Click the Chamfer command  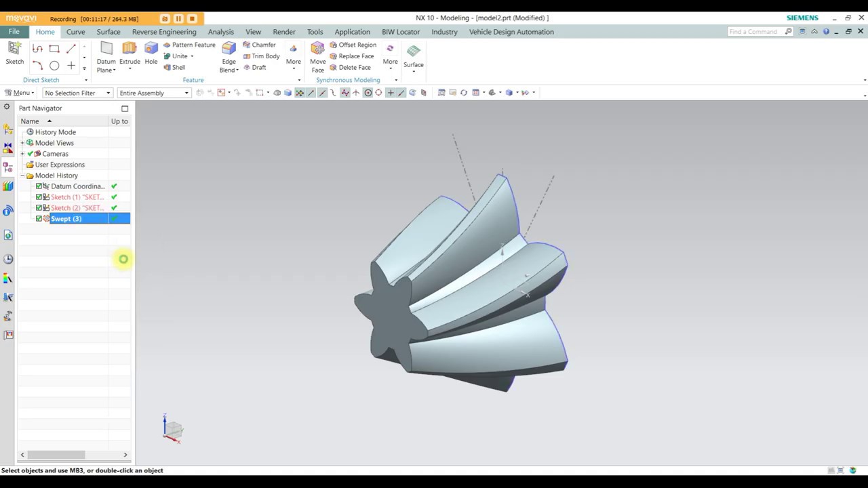pos(259,45)
